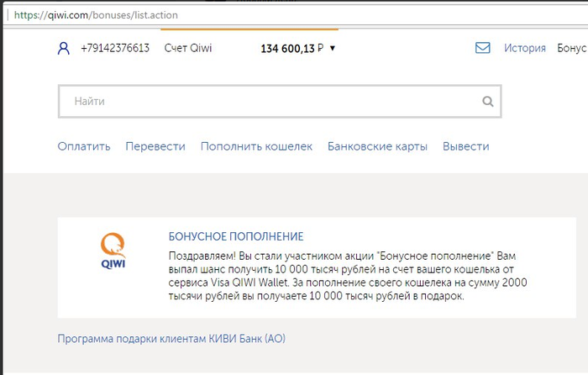Open Пополнить кошелек section

(256, 146)
